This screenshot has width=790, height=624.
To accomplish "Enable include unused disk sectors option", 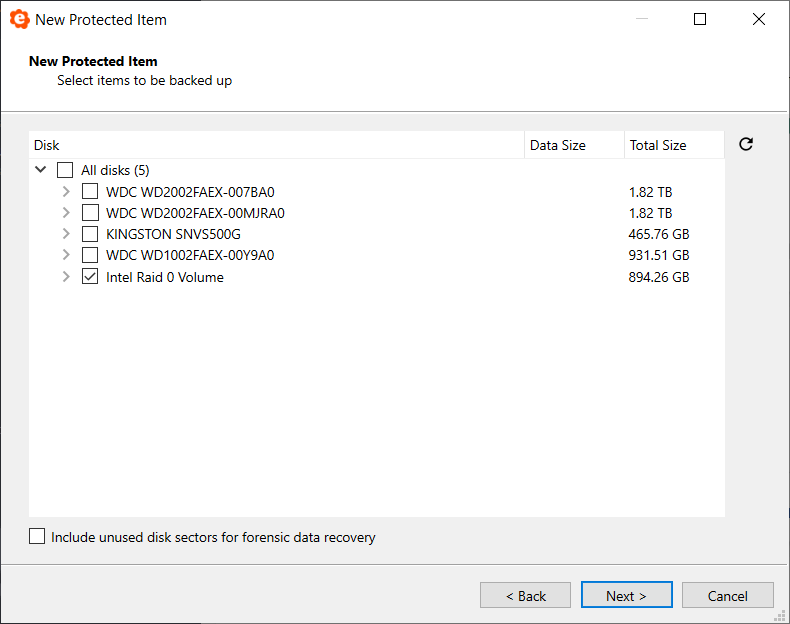I will [x=37, y=537].
